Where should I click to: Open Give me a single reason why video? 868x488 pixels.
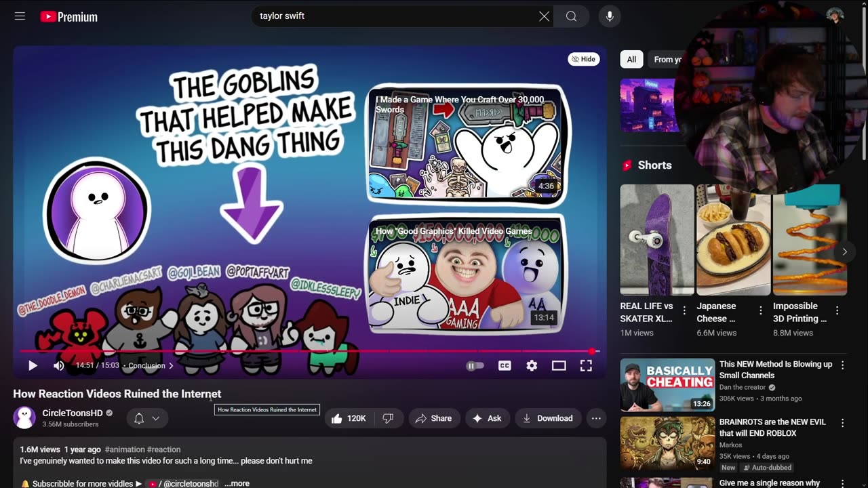pos(770,483)
